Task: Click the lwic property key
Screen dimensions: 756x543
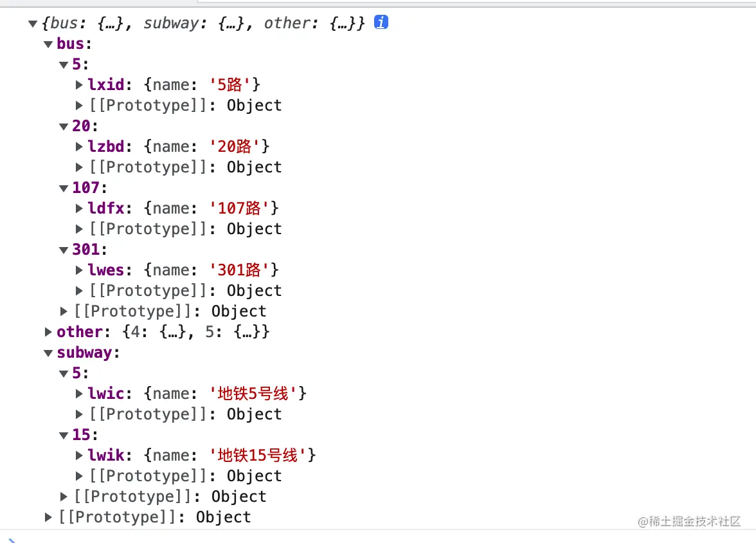Action: 106,394
